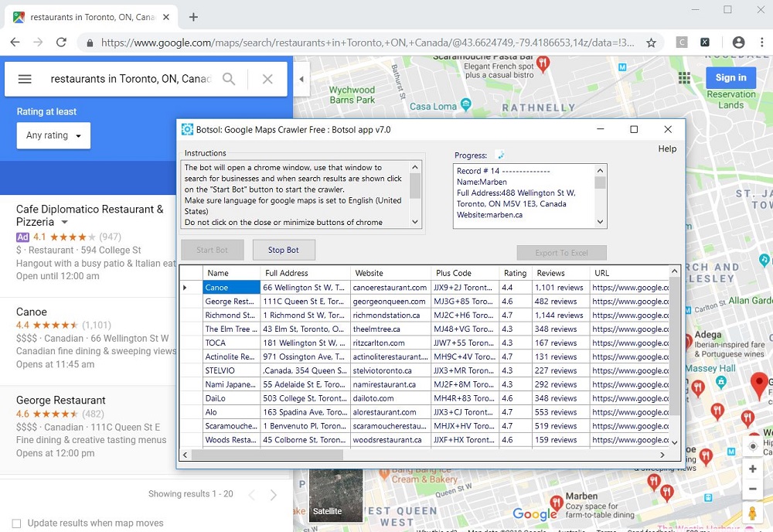773x532 pixels.
Task: Clear the Maps search box
Action: (x=267, y=79)
